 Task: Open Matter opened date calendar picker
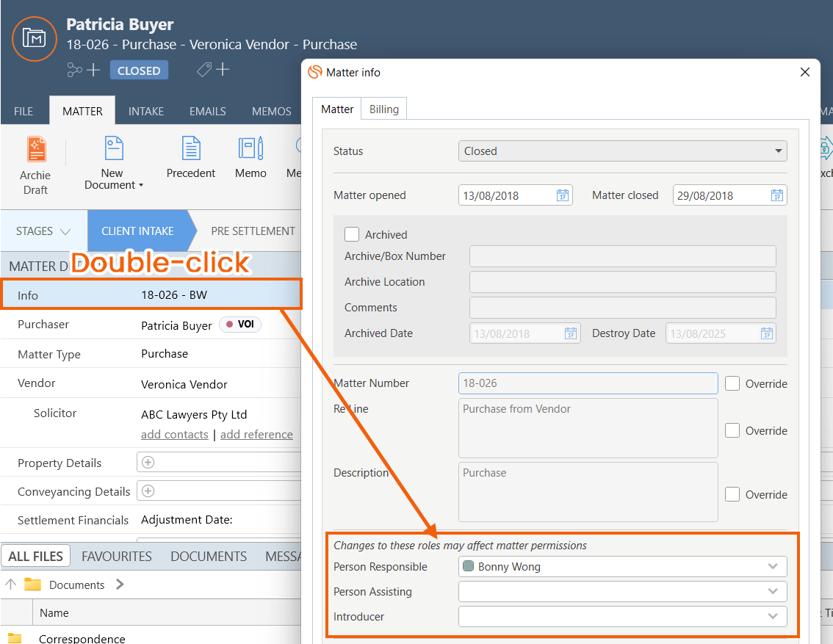563,195
